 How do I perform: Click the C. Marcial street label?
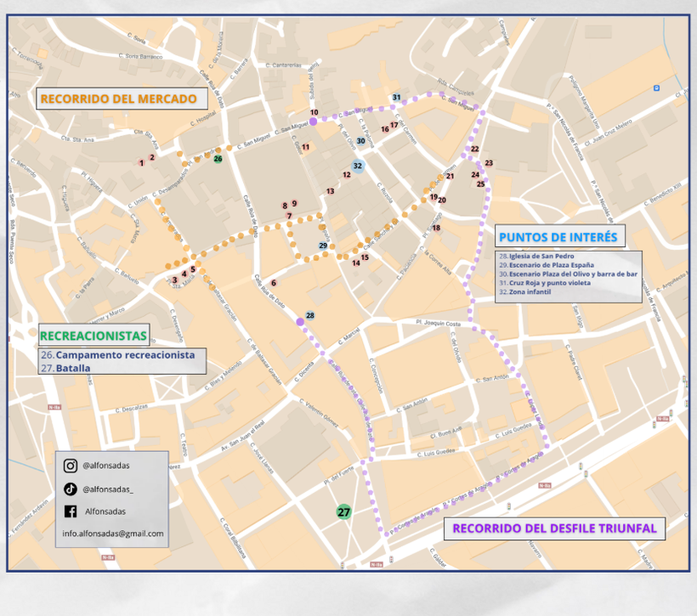[x=349, y=336]
